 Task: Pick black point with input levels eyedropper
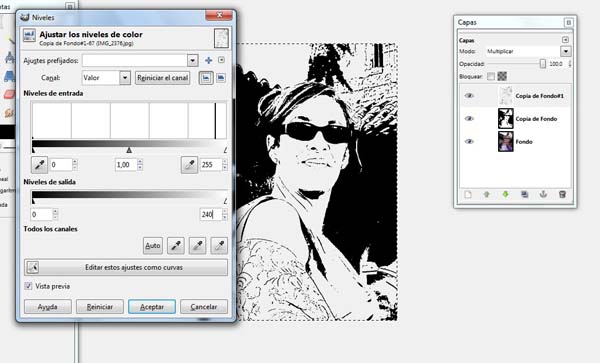pos(39,164)
